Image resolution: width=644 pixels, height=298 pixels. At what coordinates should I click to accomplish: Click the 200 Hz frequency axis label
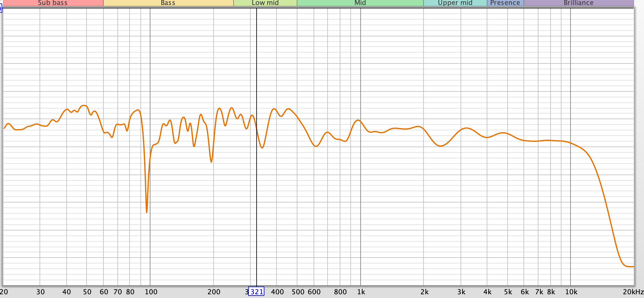click(x=214, y=292)
